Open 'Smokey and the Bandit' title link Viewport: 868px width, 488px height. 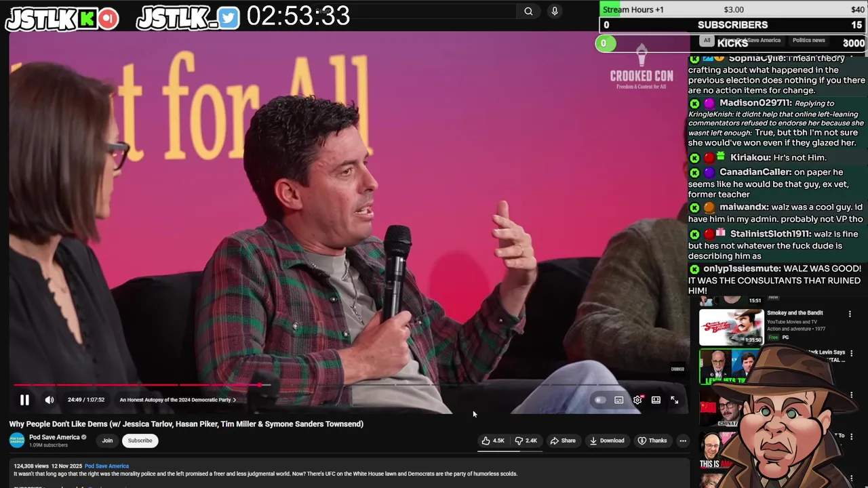[795, 313]
